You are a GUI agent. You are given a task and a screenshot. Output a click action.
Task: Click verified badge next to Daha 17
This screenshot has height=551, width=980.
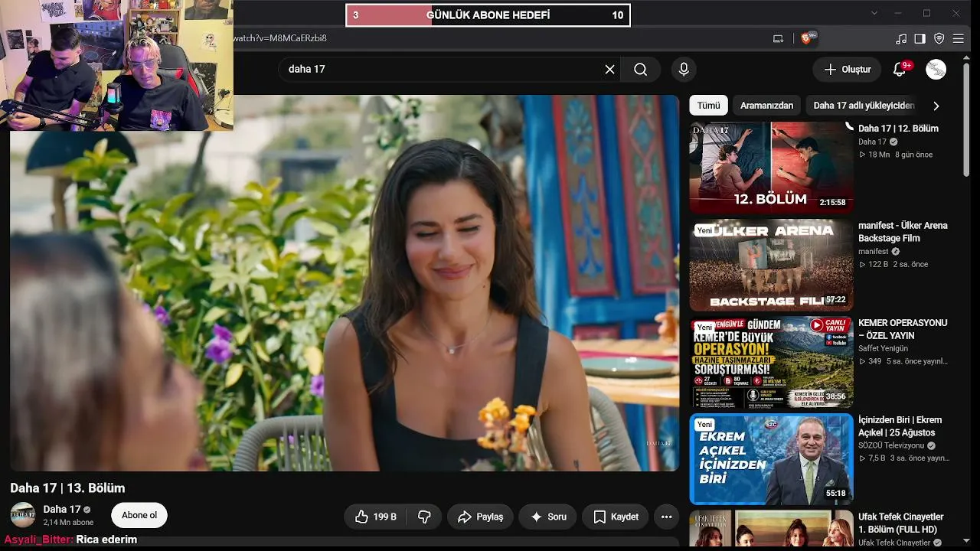[87, 510]
